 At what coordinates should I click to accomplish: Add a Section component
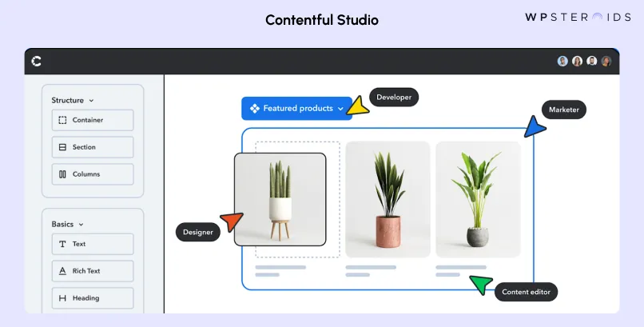[93, 147]
